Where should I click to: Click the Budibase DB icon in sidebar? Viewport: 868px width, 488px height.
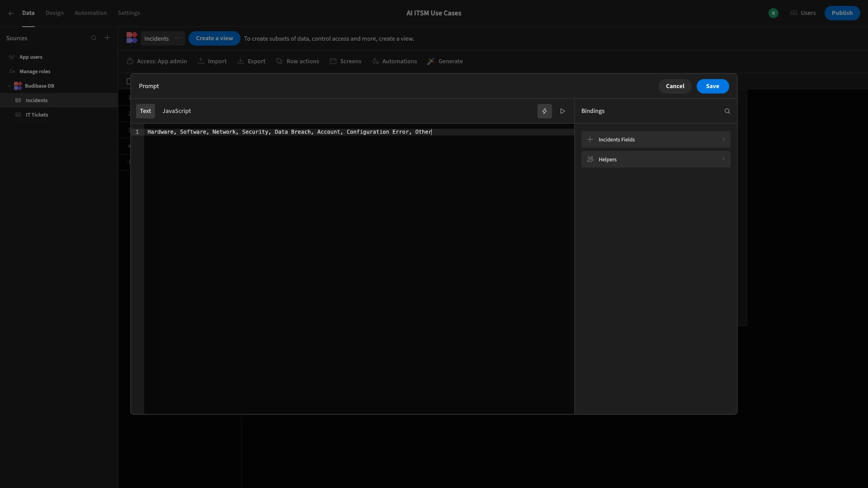pyautogui.click(x=18, y=86)
